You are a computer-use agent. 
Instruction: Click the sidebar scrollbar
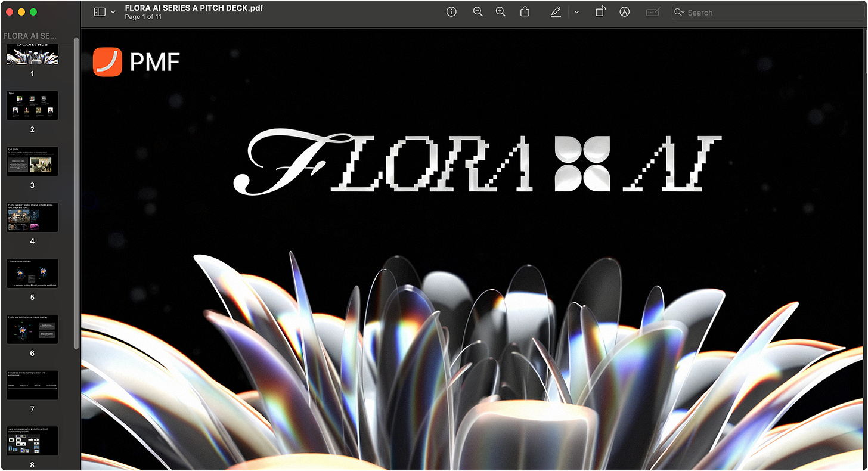point(76,193)
